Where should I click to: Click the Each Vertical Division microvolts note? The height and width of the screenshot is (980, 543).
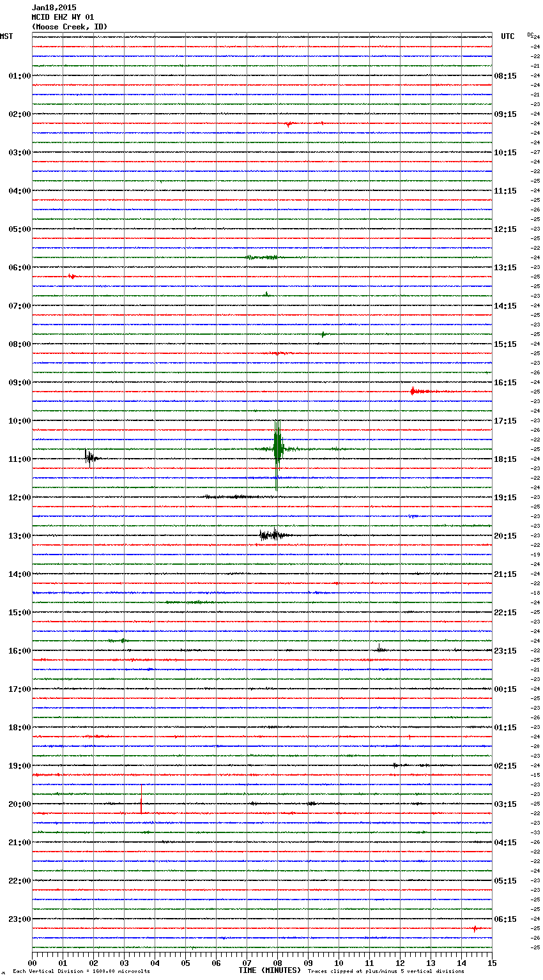[x=81, y=972]
